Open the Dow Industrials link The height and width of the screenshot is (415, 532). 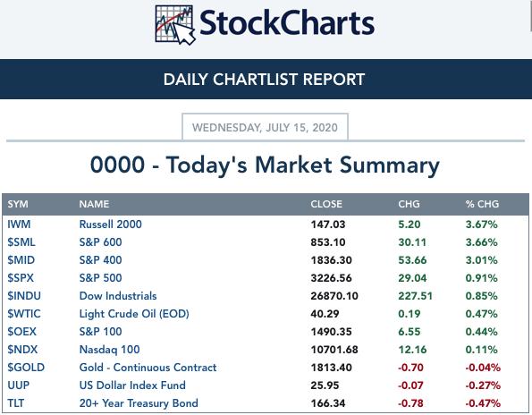pyautogui.click(x=118, y=296)
